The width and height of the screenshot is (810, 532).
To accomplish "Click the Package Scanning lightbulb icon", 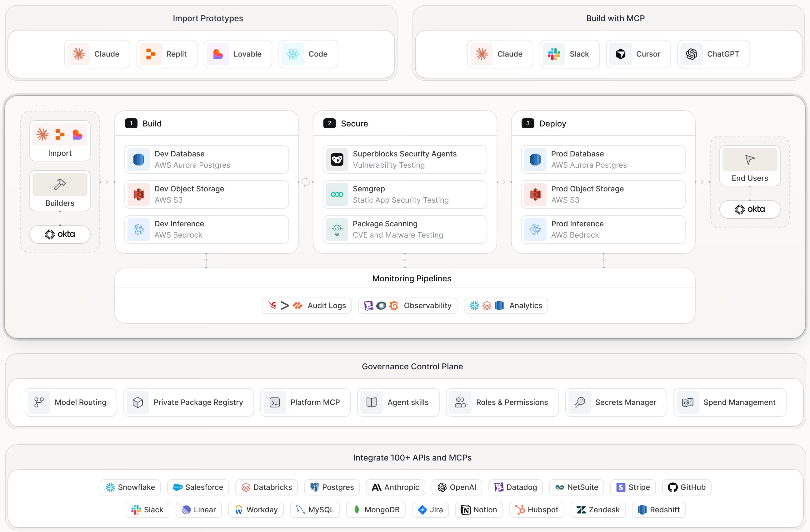I will coord(337,229).
